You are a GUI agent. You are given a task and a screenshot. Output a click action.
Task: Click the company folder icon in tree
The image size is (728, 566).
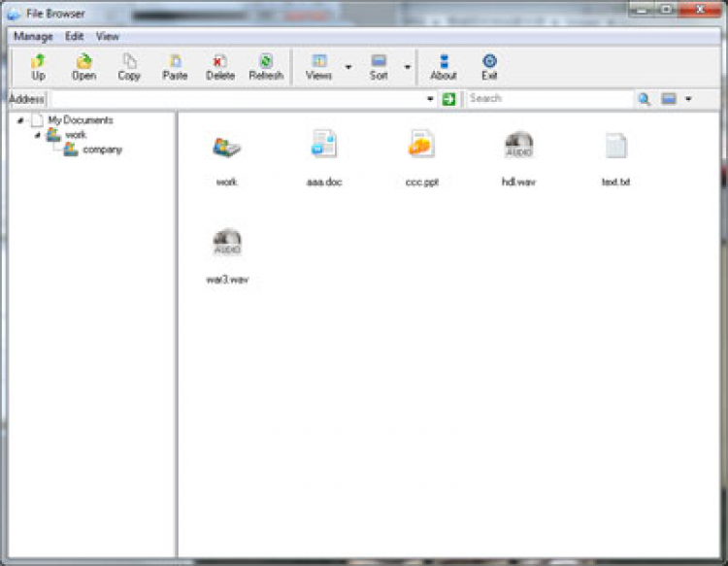click(x=71, y=150)
